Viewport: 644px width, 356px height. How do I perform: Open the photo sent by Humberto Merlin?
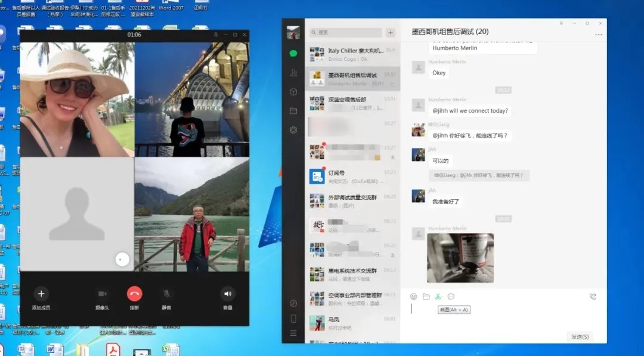[460, 258]
